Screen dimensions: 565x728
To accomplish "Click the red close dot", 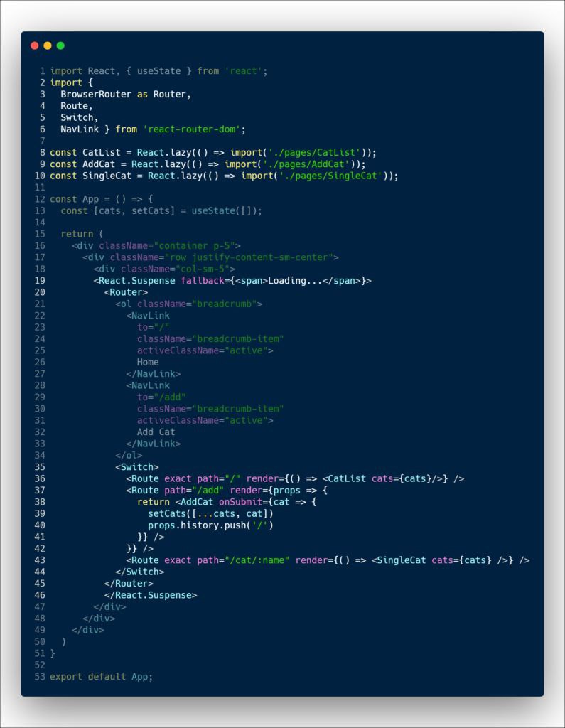I will click(34, 45).
